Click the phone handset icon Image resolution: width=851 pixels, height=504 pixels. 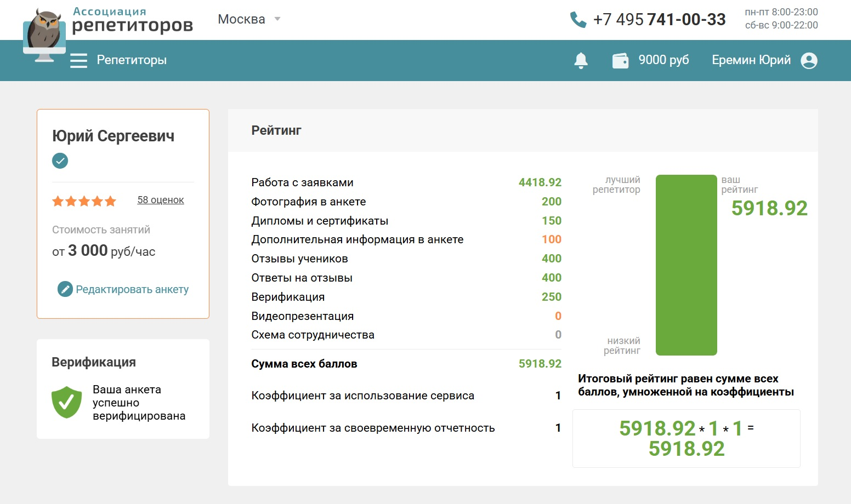[578, 20]
